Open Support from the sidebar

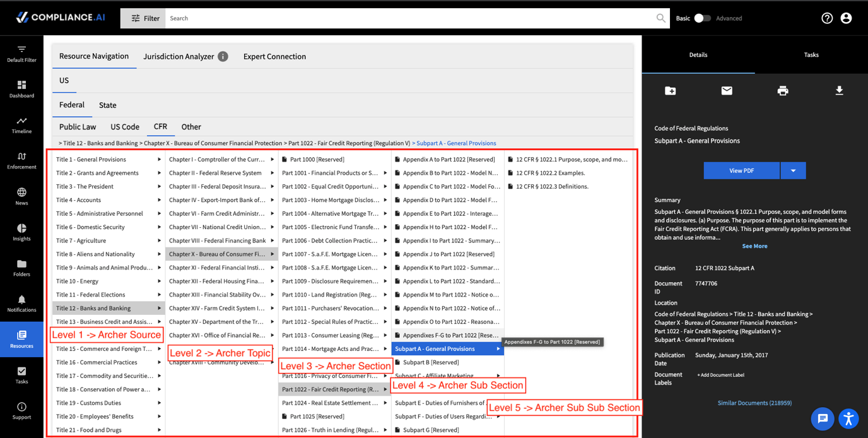click(x=21, y=411)
